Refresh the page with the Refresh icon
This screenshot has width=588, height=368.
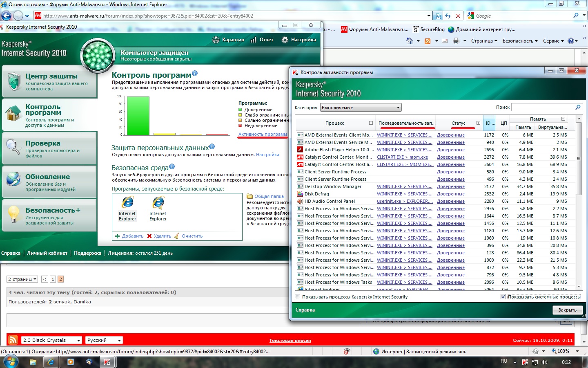click(448, 16)
